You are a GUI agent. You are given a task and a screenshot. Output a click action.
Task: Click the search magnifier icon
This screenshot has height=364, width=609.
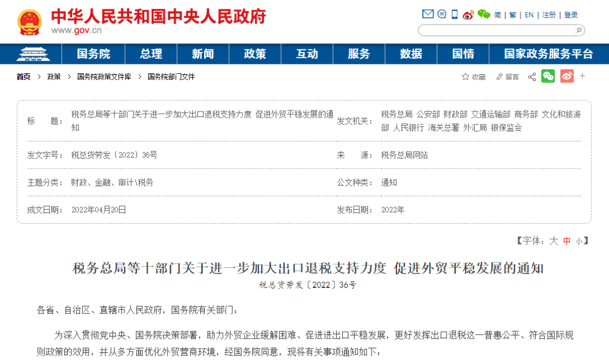(x=579, y=30)
